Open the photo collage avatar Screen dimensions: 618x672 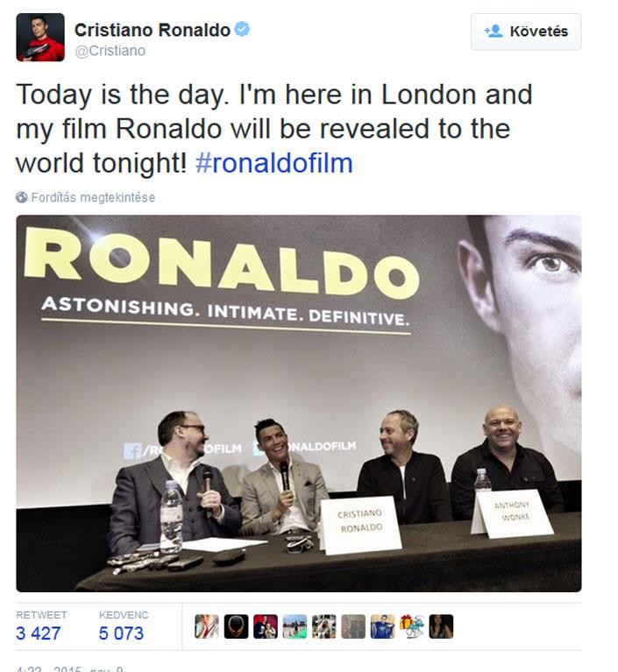323,626
